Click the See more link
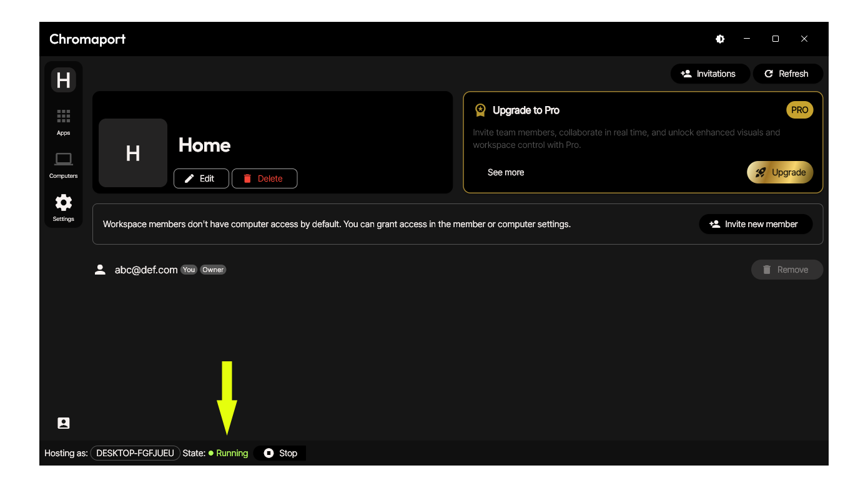The image size is (868, 488). point(506,172)
